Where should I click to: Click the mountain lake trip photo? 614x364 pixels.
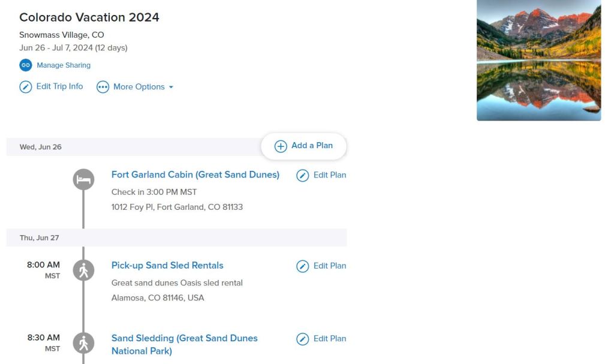pyautogui.click(x=538, y=60)
